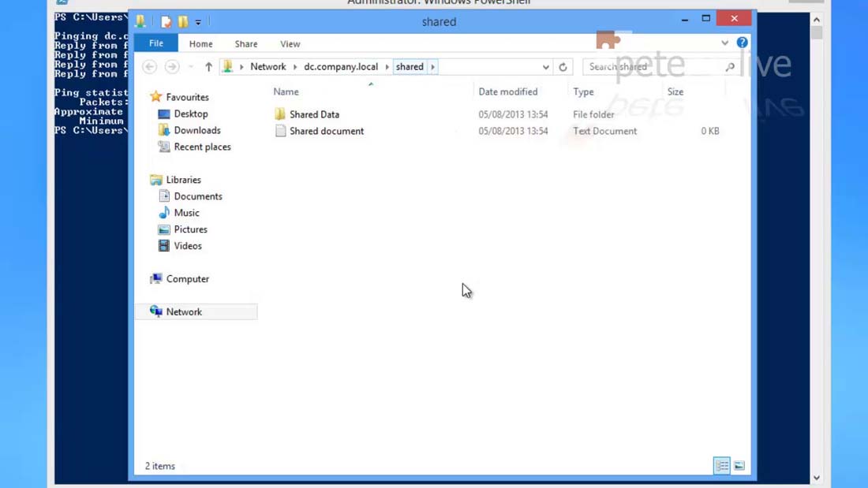Select the Shared document file
The image size is (868, 488).
(327, 131)
